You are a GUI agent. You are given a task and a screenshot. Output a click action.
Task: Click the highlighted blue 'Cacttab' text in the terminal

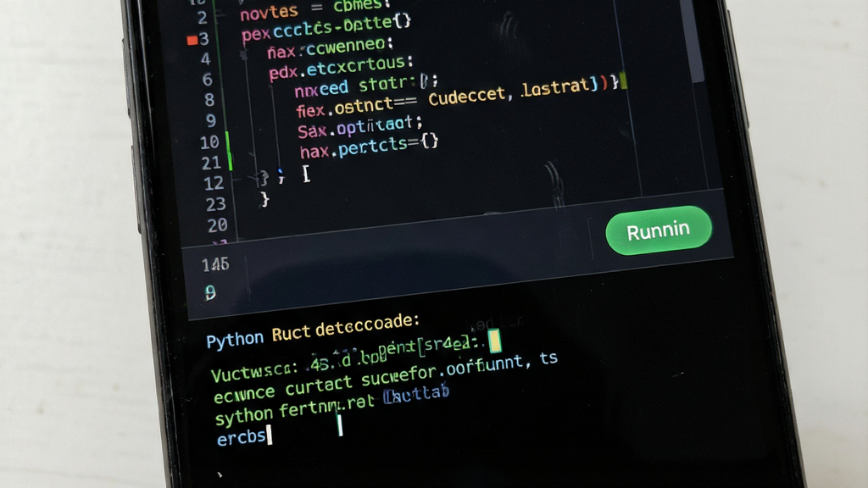point(416,393)
